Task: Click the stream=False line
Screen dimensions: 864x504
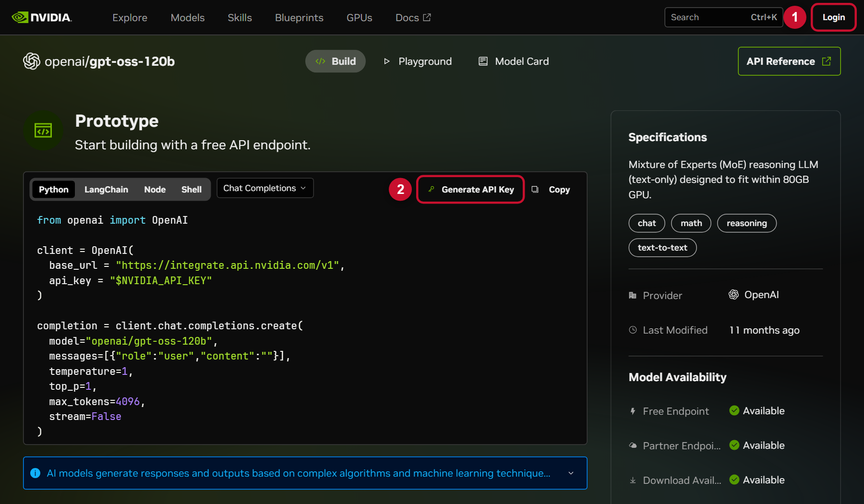Action: (85, 417)
